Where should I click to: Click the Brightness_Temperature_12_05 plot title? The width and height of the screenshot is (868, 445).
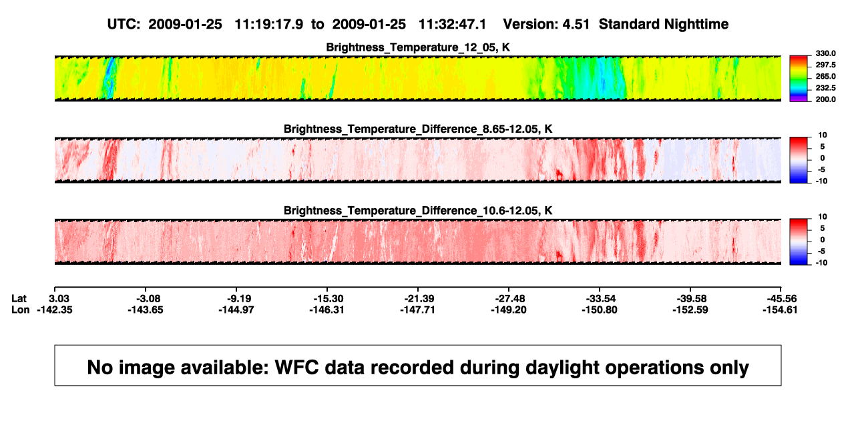(418, 47)
